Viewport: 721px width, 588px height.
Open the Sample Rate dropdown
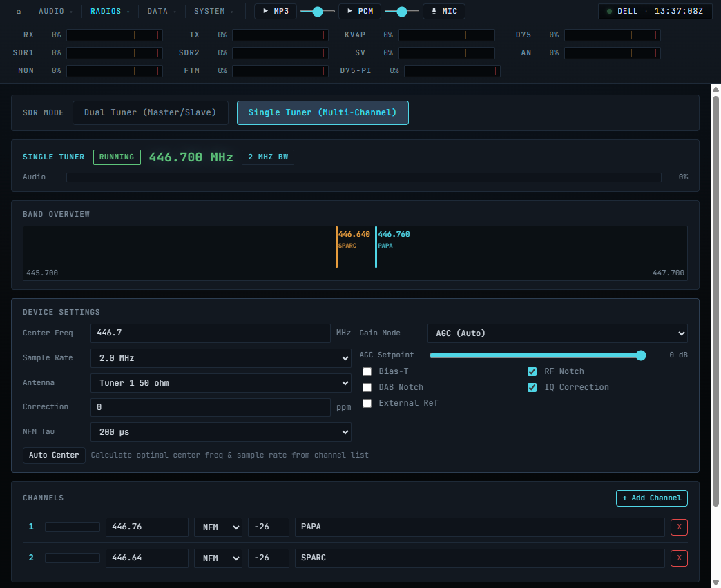point(221,358)
